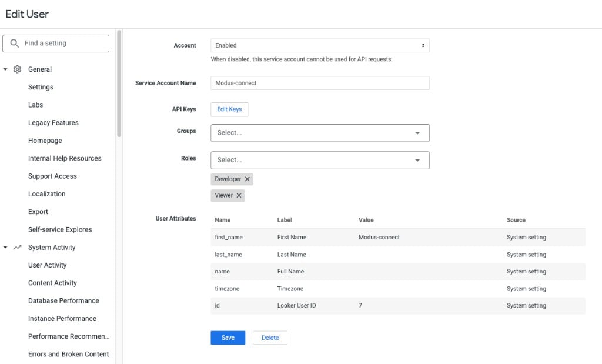The height and width of the screenshot is (364, 602).
Task: Click the search magnifier icon
Action: 14,43
